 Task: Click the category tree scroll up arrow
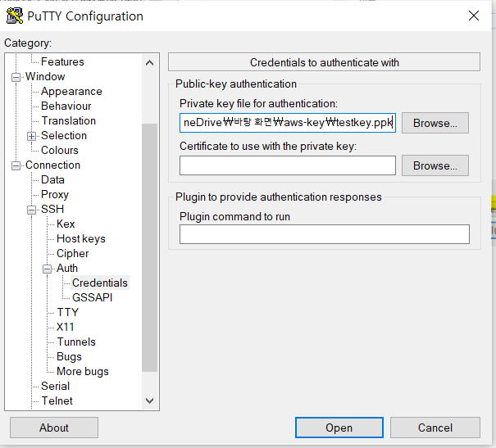(x=150, y=63)
